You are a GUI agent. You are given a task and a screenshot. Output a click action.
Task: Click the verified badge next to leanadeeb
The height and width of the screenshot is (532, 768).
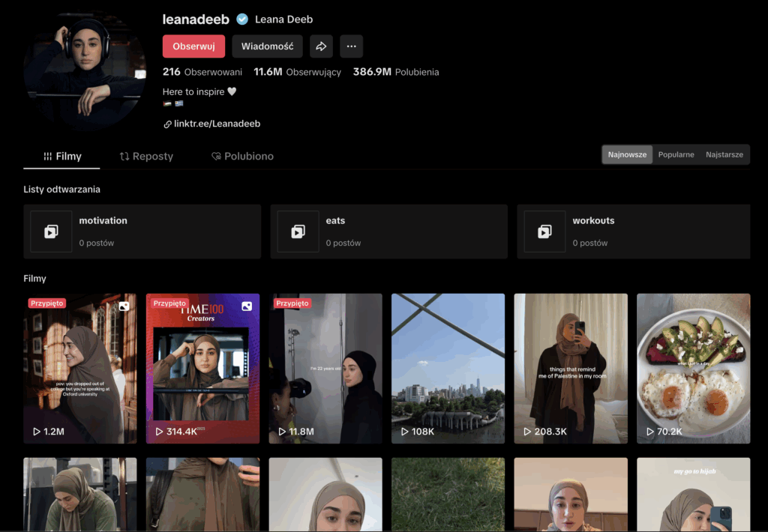coord(242,19)
